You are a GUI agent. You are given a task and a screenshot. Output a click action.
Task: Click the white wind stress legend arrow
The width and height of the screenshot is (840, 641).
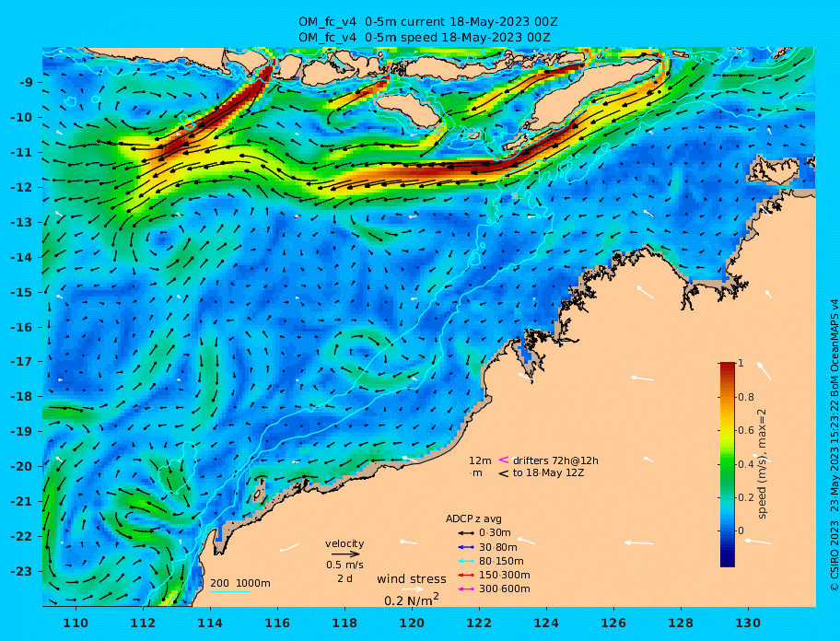tap(413, 589)
